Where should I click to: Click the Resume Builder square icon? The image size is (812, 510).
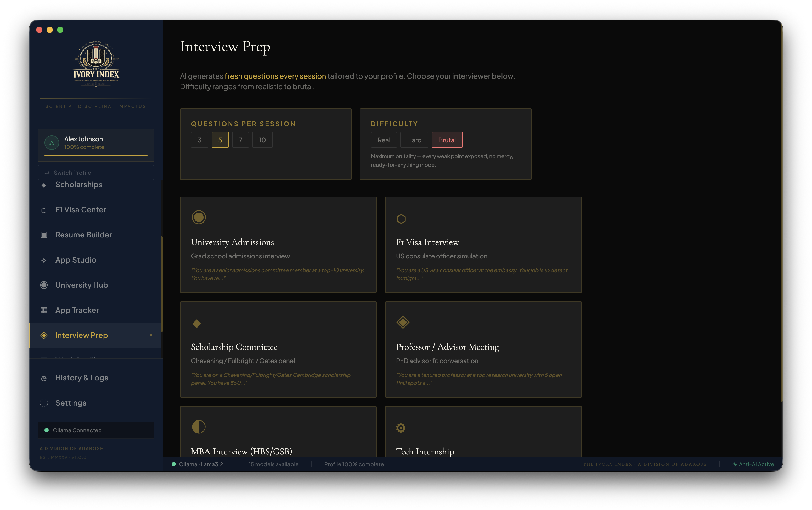(x=44, y=235)
